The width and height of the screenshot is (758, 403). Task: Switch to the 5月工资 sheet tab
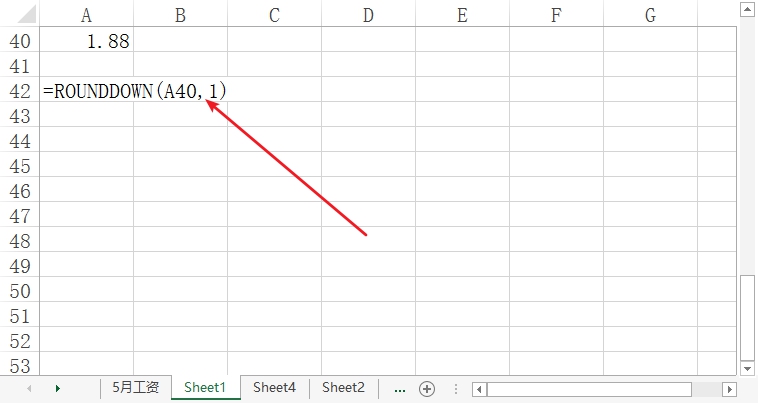click(135, 388)
